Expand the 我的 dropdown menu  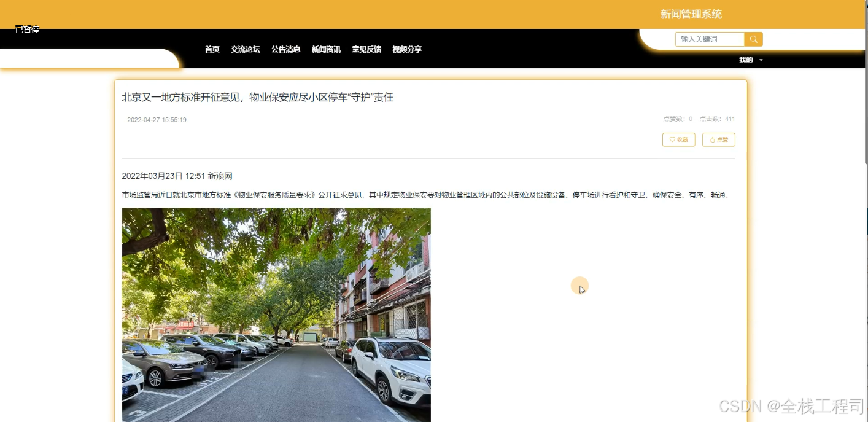click(x=751, y=60)
